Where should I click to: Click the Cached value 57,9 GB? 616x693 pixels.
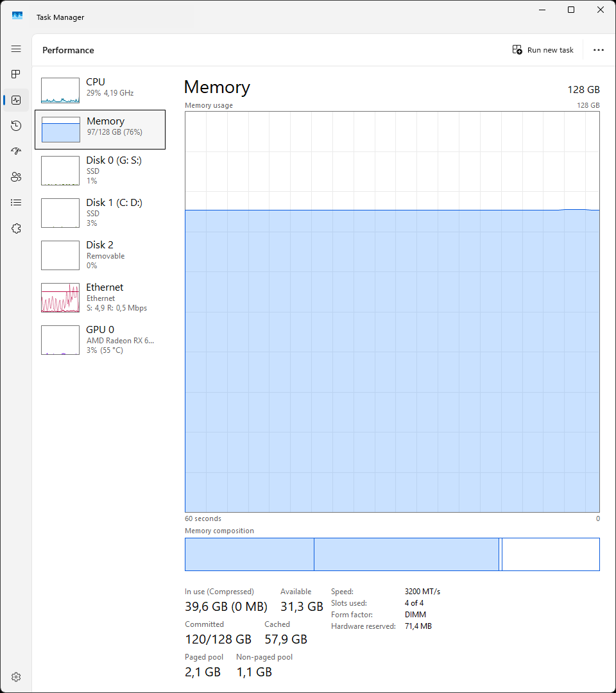click(x=286, y=639)
